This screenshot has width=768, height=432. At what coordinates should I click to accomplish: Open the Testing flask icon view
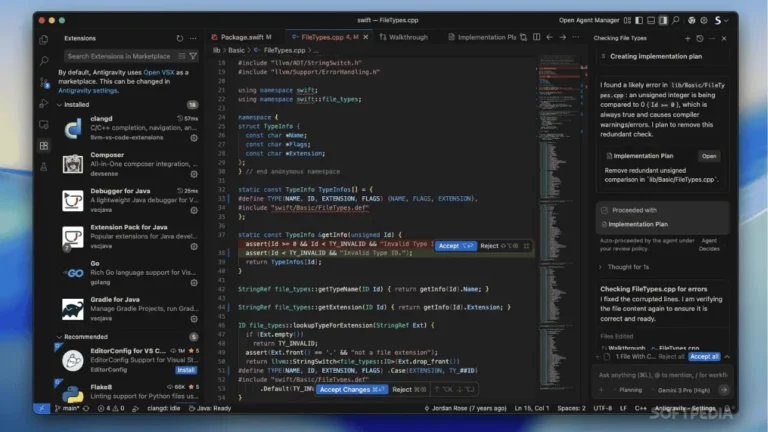tap(44, 167)
